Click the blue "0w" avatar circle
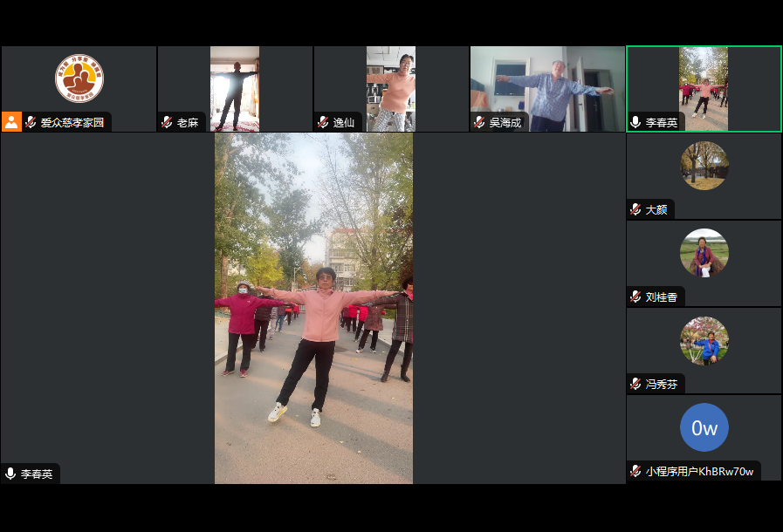 (704, 427)
